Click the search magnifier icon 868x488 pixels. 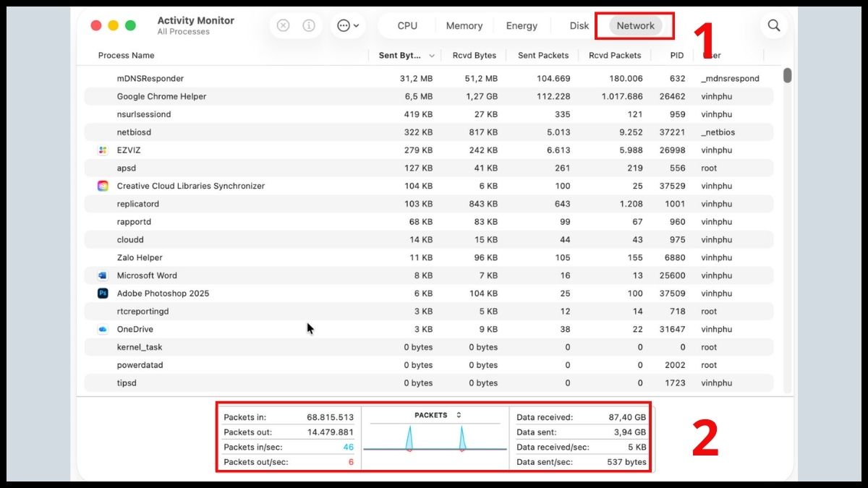point(774,25)
